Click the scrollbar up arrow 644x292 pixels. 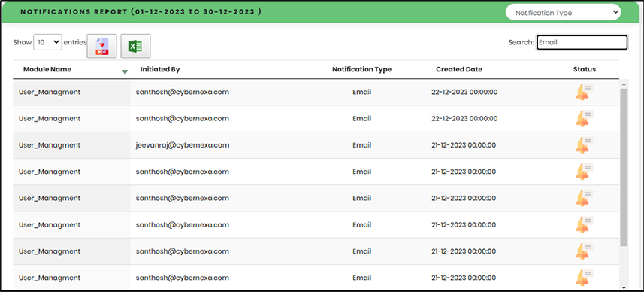pyautogui.click(x=624, y=84)
